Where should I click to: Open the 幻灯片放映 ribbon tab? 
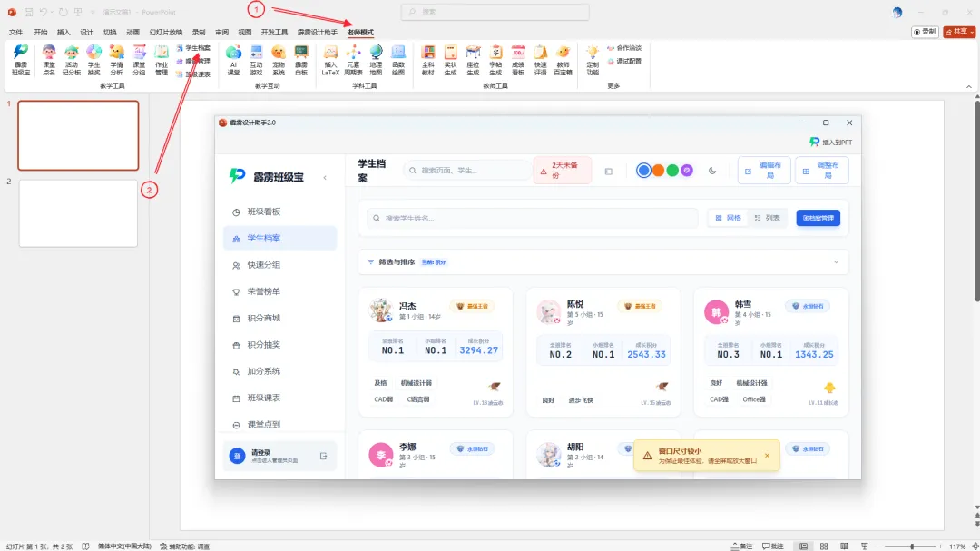tap(166, 32)
